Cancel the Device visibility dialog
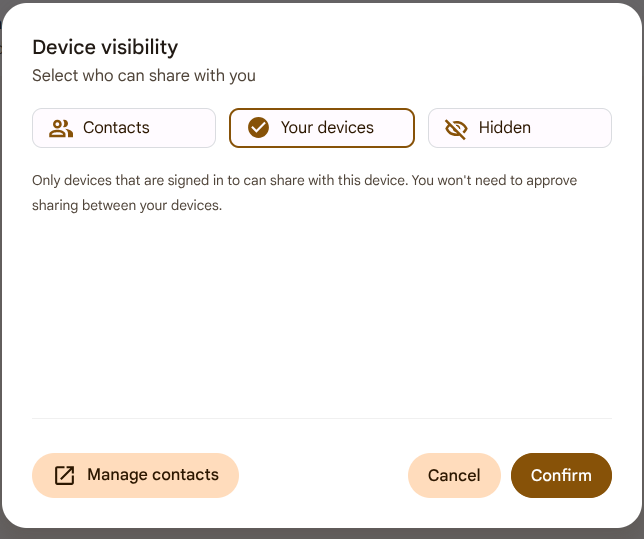This screenshot has width=644, height=539. click(454, 475)
